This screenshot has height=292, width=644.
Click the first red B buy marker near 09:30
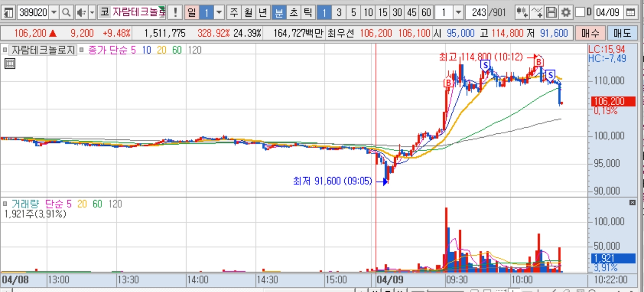448,82
